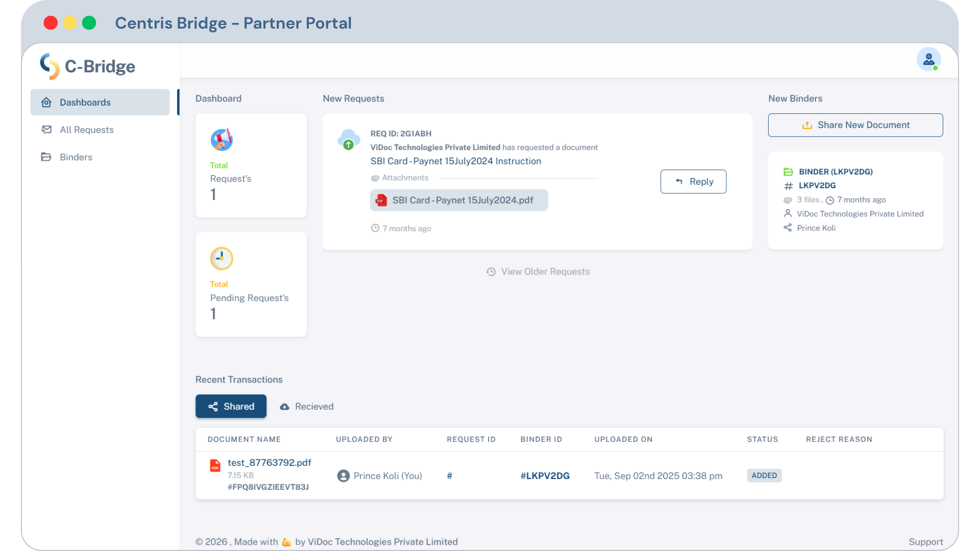Switch to the Shared transactions tab
The image size is (980, 551).
231,406
